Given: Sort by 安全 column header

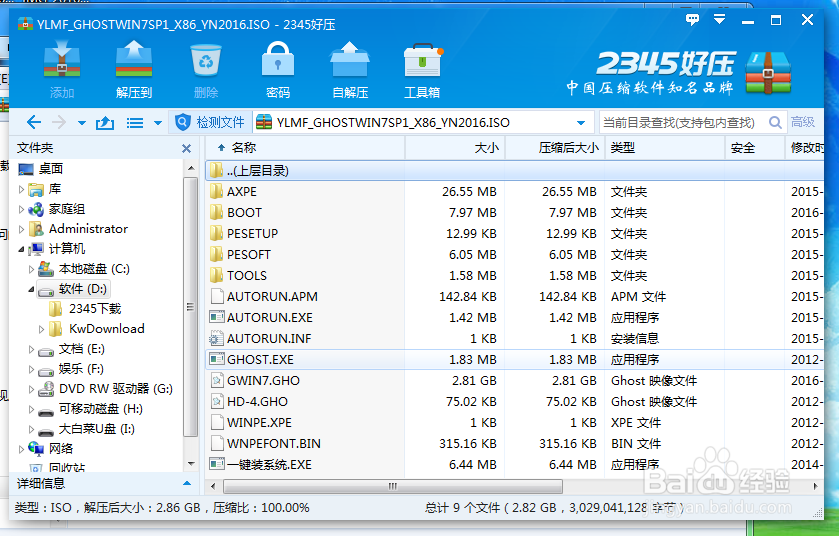Looking at the screenshot, I should click(755, 148).
